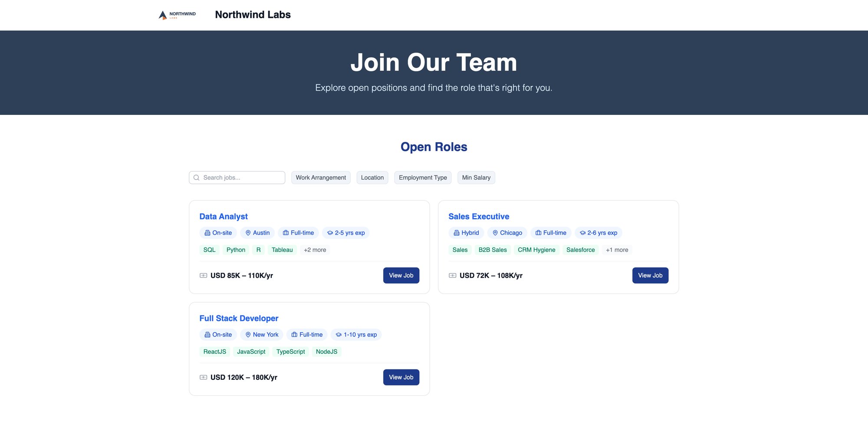The height and width of the screenshot is (444, 868).
Task: Click the Austin location pin icon
Action: pos(248,233)
